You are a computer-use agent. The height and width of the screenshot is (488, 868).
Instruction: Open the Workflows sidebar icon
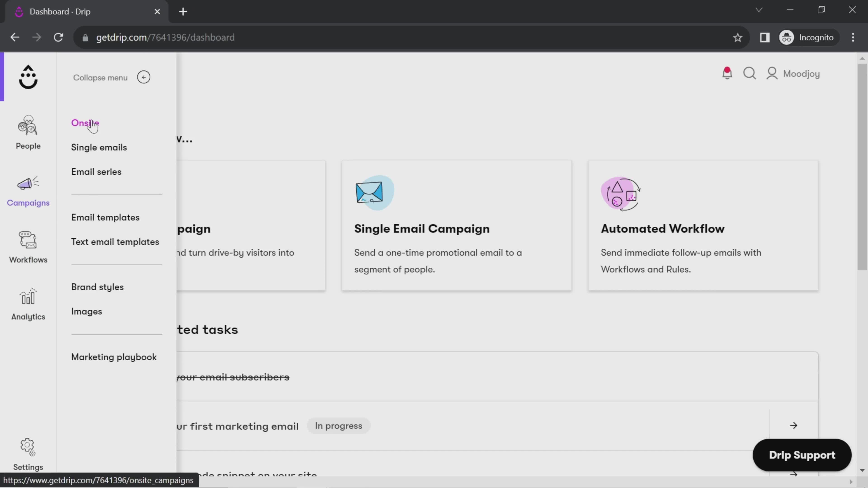28,240
